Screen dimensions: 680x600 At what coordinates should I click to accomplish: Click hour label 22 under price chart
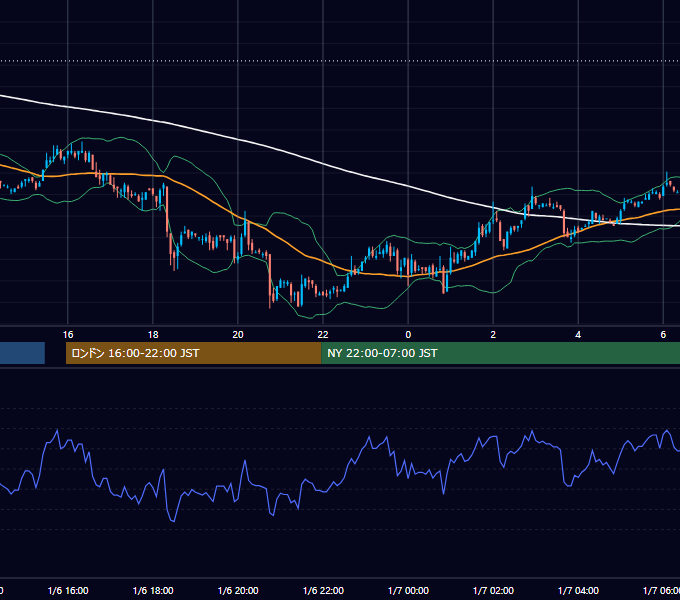[x=323, y=335]
